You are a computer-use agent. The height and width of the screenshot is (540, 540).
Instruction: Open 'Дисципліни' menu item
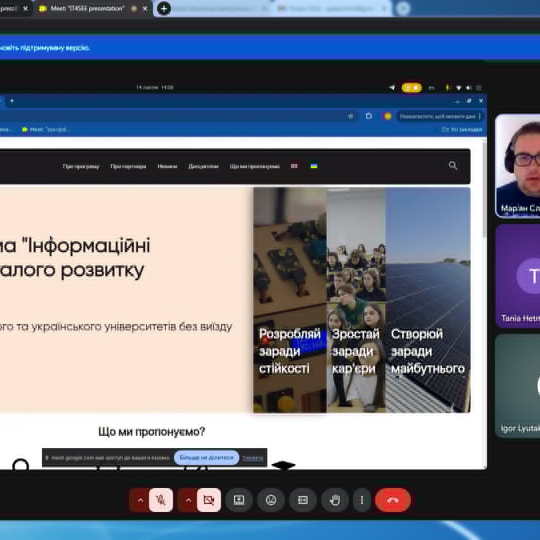[203, 166]
